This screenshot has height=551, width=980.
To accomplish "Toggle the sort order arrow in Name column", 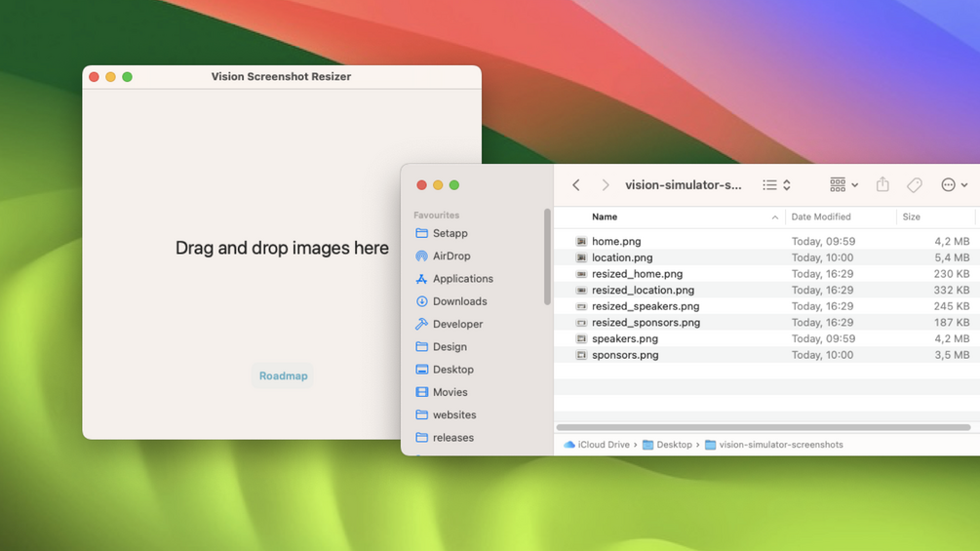I will (775, 217).
